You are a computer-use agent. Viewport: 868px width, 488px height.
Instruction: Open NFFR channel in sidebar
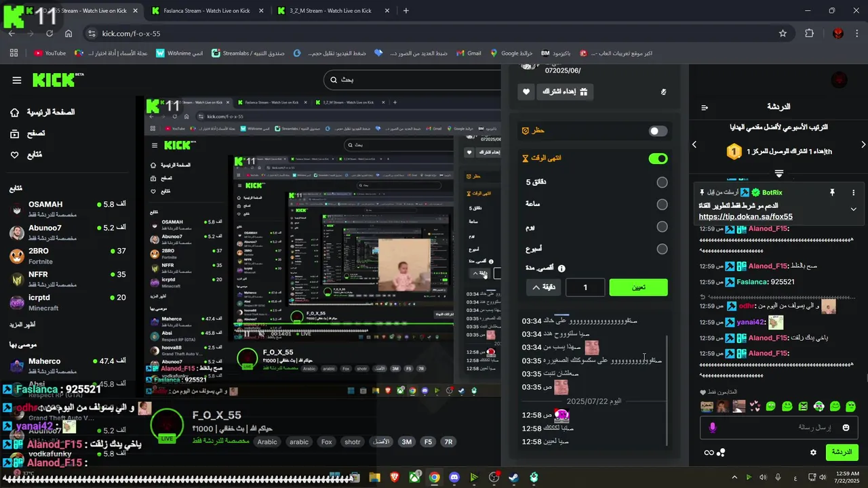coord(68,279)
